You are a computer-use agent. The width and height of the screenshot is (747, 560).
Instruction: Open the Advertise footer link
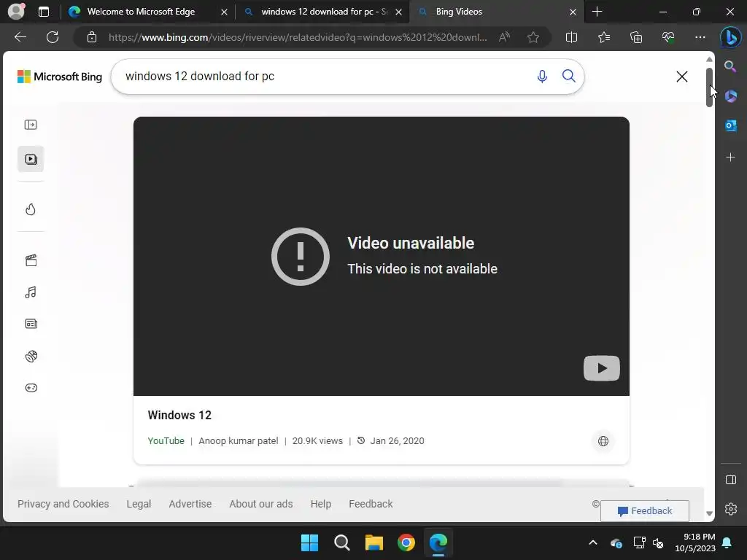point(190,504)
